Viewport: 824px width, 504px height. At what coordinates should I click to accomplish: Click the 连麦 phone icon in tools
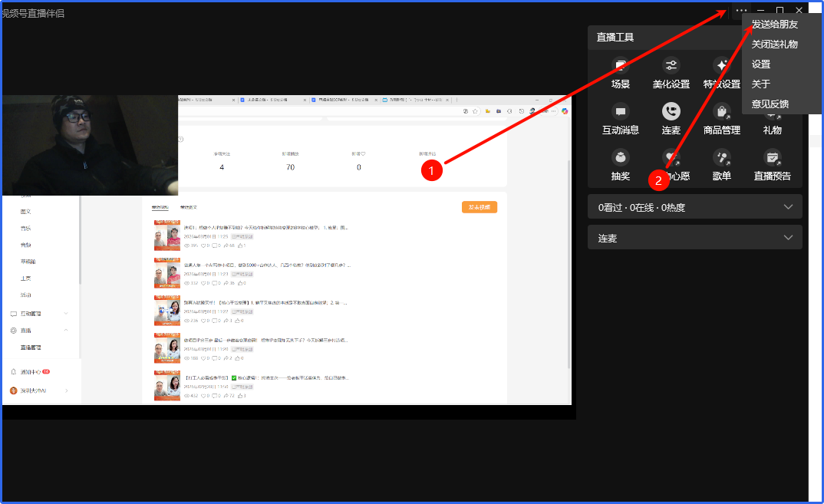(671, 112)
